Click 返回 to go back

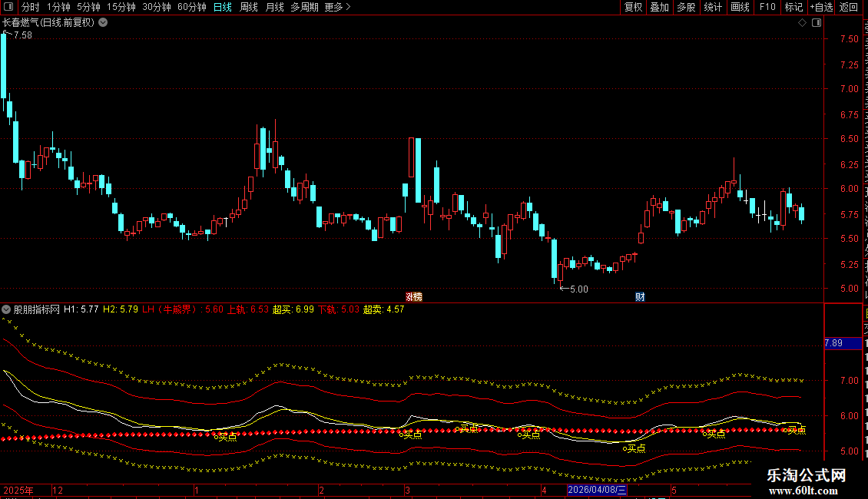pyautogui.click(x=849, y=7)
